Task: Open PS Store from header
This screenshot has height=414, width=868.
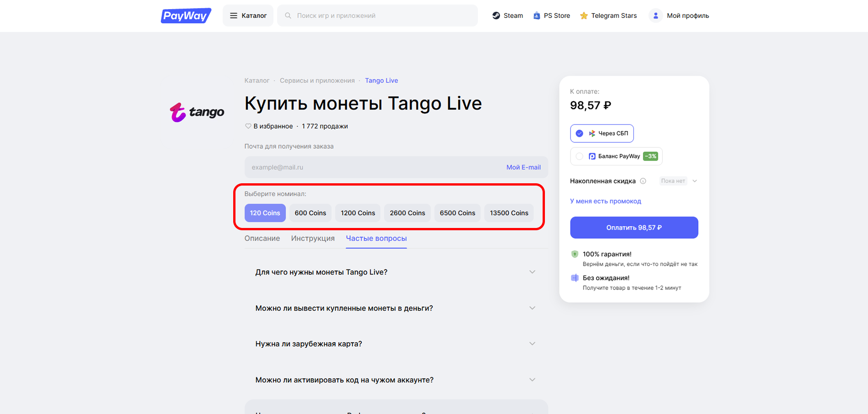Action: tap(552, 16)
